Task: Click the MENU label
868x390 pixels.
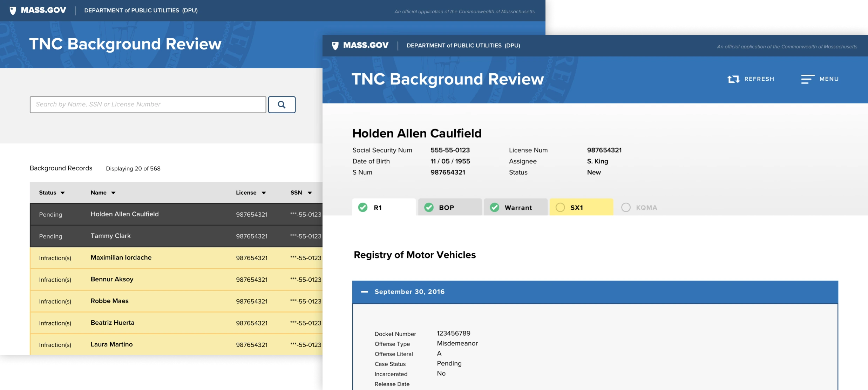Action: point(829,79)
